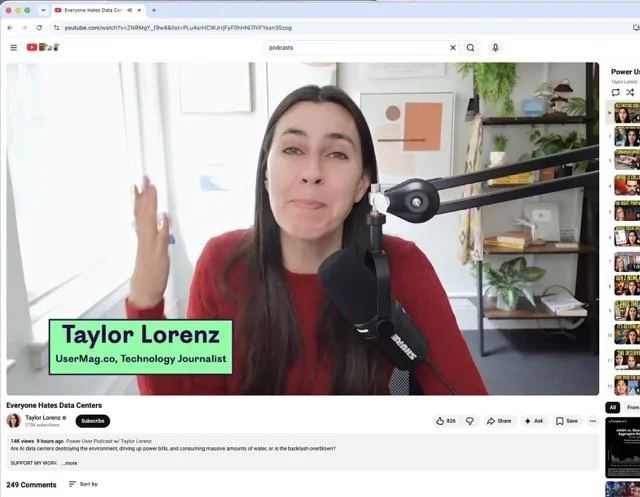Play the first playlist video thumbnail
Screen dimensions: 640x497
[627, 113]
